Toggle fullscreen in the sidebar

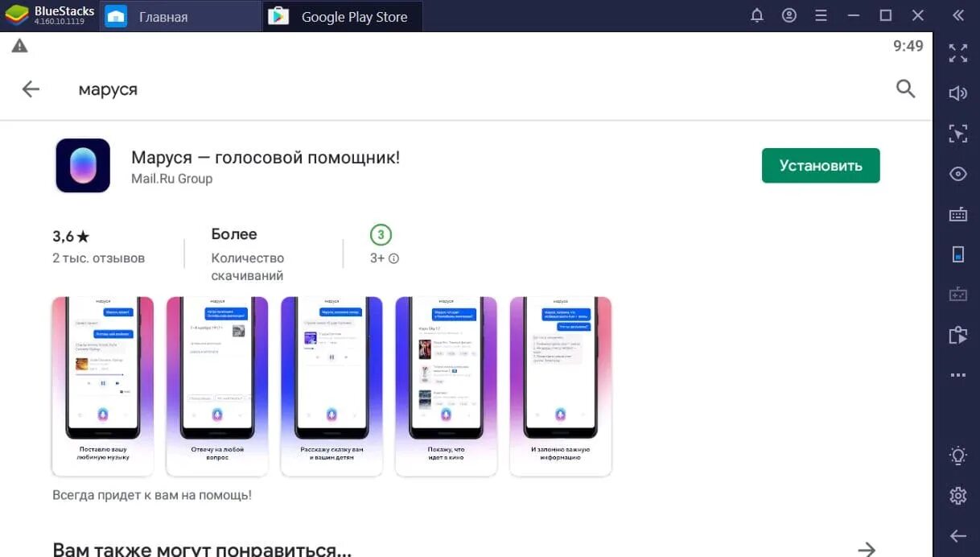(957, 53)
